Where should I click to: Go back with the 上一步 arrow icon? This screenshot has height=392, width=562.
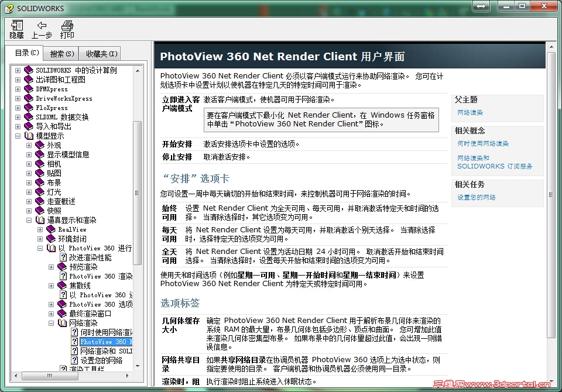click(42, 25)
